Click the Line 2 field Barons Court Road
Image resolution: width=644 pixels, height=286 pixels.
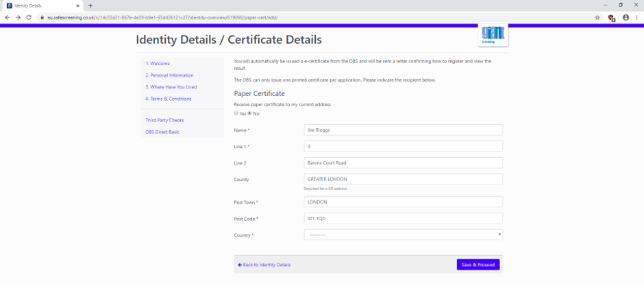click(x=404, y=163)
